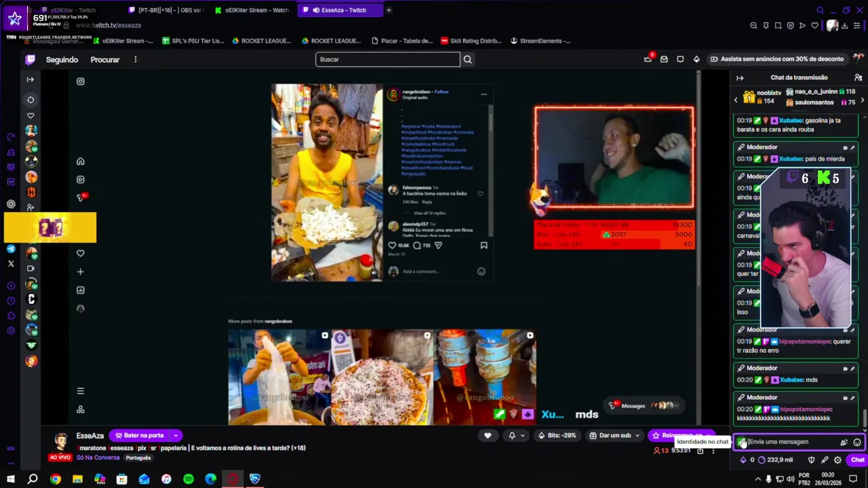Open notification bell dropdown under stream

pos(517,435)
